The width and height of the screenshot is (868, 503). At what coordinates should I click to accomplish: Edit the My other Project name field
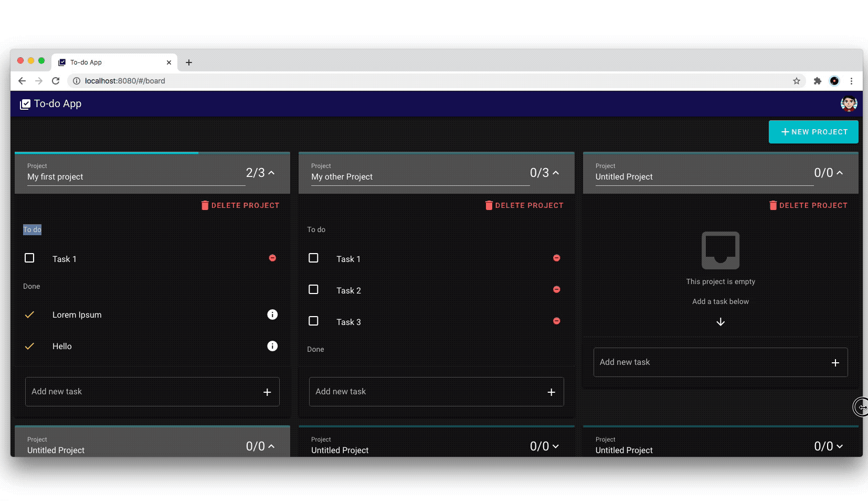pyautogui.click(x=420, y=177)
